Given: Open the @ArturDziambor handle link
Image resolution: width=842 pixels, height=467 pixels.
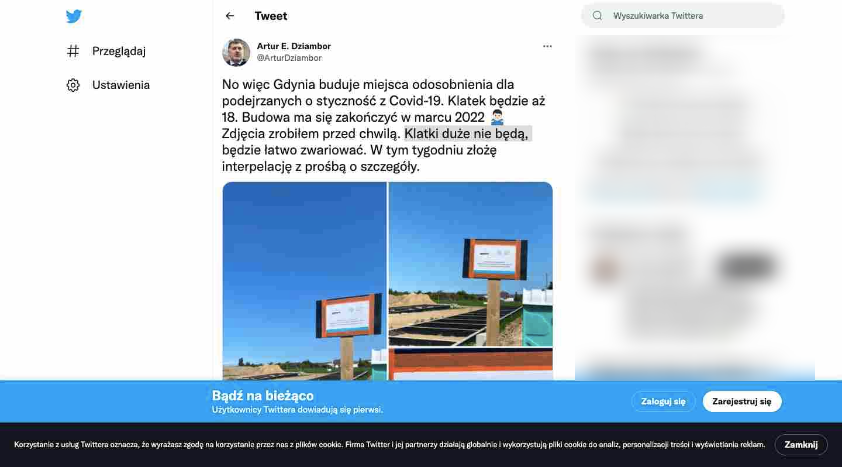Looking at the screenshot, I should click(289, 58).
